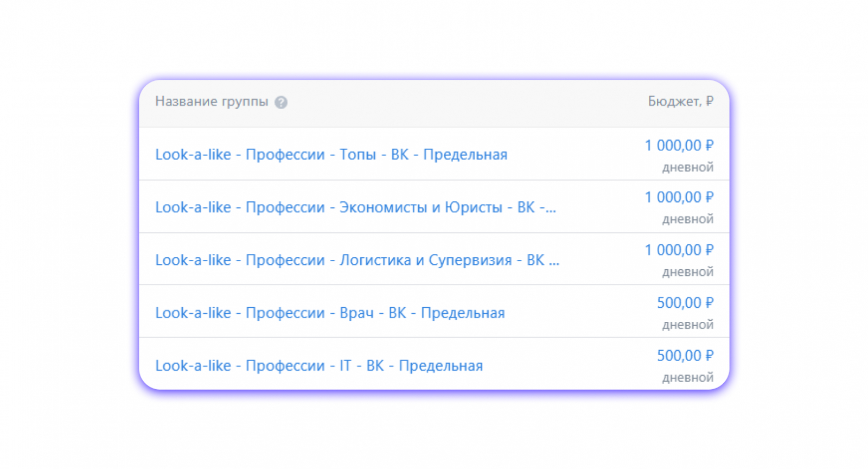Click дневной label under Логистика и Супервизия budget
The width and height of the screenshot is (868, 469).
coord(687,272)
